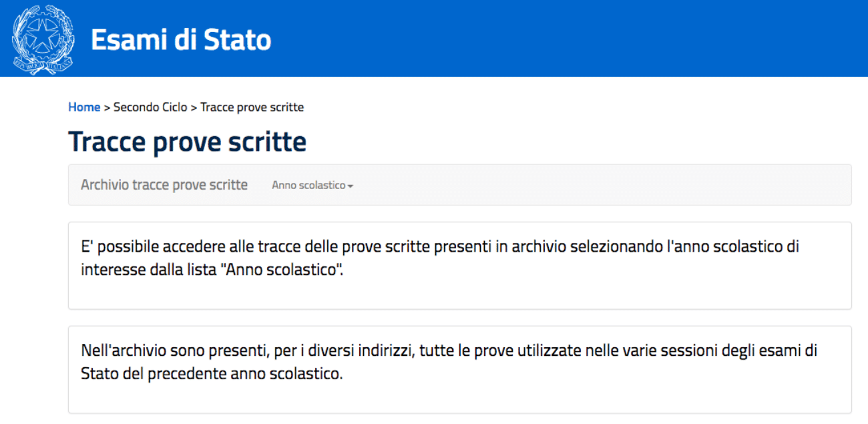Click the Esami di Stato site title

[181, 40]
